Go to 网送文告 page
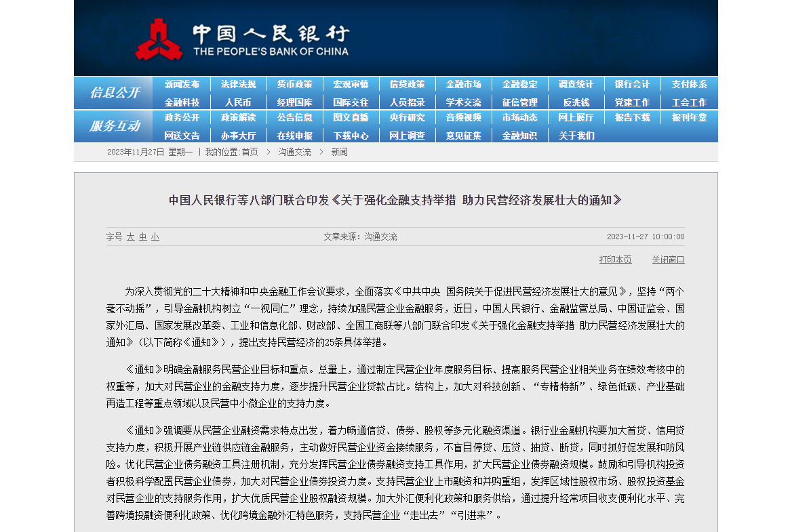 [182, 136]
